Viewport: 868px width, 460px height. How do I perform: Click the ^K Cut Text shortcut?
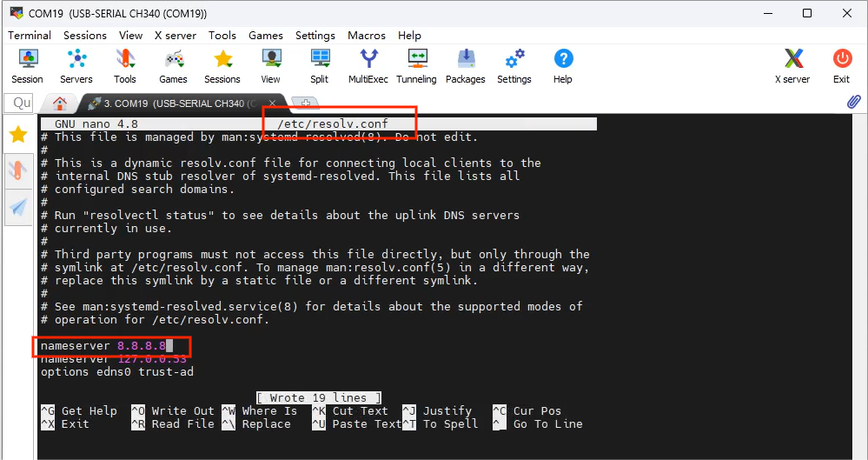click(350, 411)
